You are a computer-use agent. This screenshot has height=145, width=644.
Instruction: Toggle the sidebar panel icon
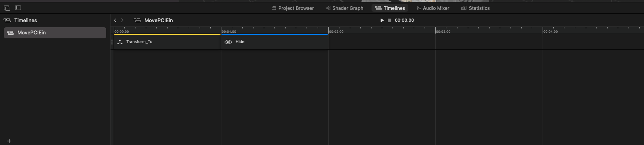(x=18, y=8)
